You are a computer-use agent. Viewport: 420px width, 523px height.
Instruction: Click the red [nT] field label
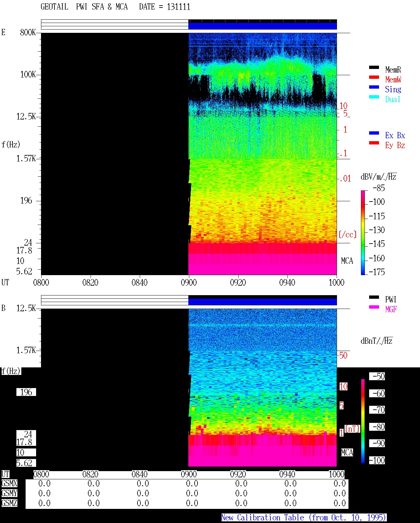pyautogui.click(x=352, y=429)
